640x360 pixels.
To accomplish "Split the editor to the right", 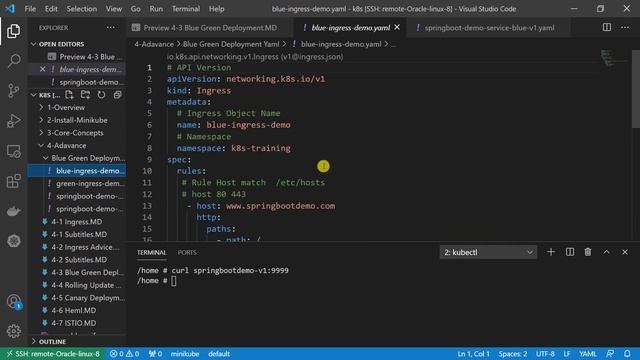I will coord(607,27).
